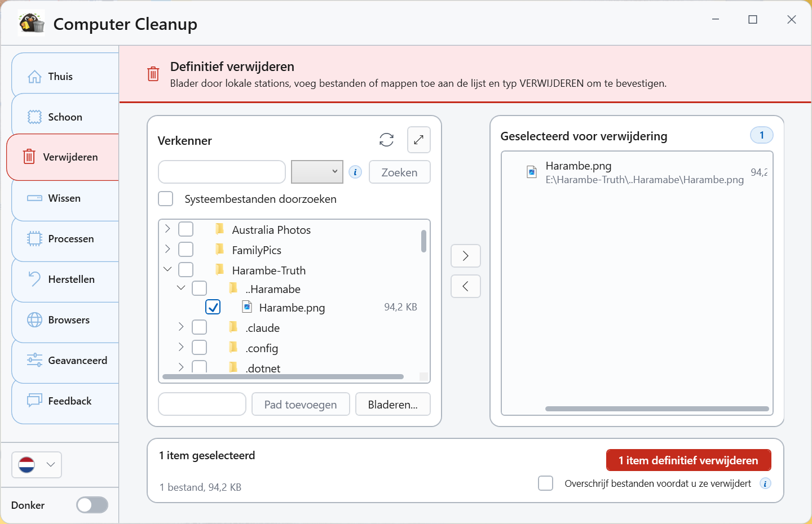Open the search filter dropdown
The width and height of the screenshot is (812, 524).
tap(317, 172)
